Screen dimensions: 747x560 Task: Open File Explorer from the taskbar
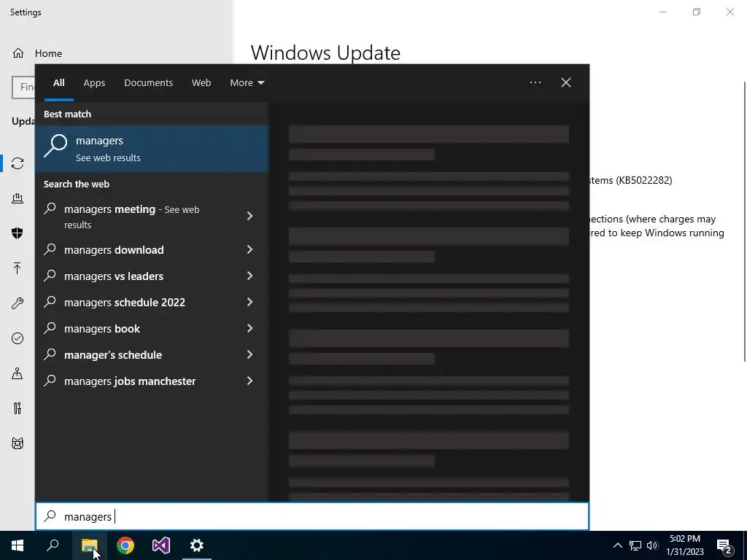coord(89,545)
